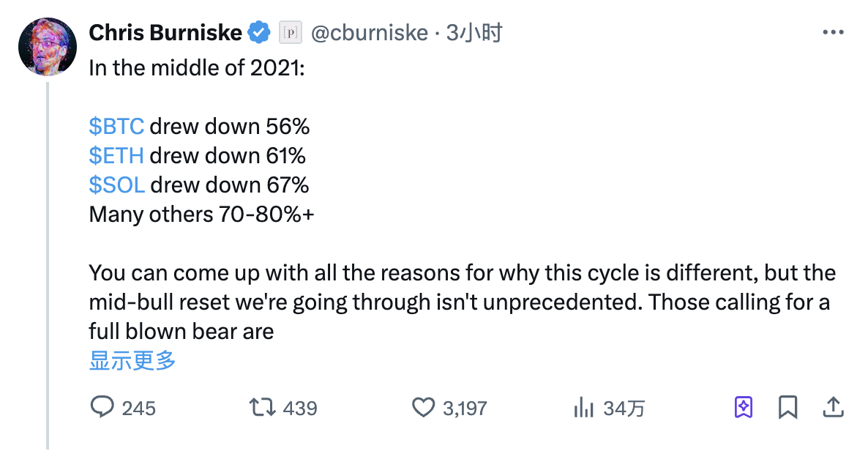
Task: Expand the tweet via 显示更多
Action: click(x=130, y=360)
